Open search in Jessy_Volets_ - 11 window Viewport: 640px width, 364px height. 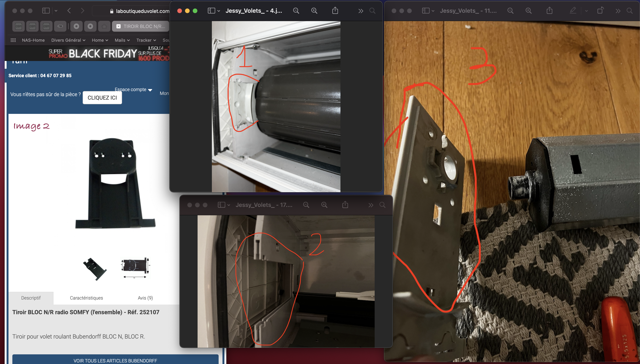coord(630,11)
